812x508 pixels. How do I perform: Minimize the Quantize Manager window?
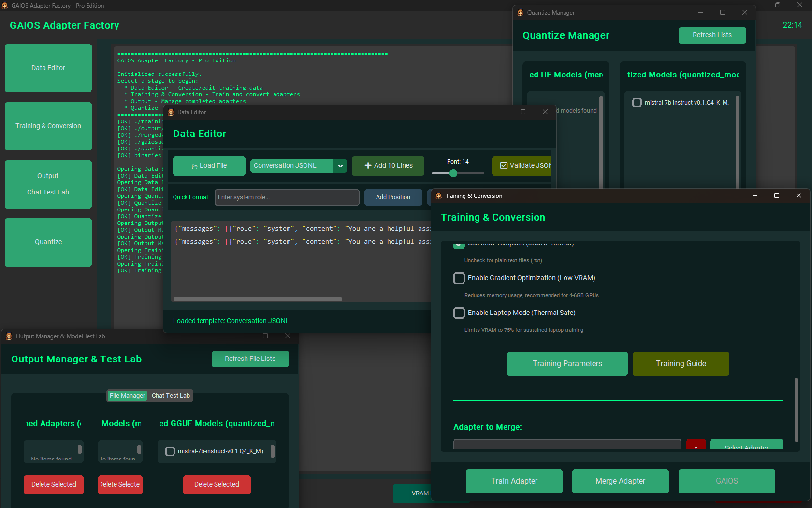pos(701,13)
